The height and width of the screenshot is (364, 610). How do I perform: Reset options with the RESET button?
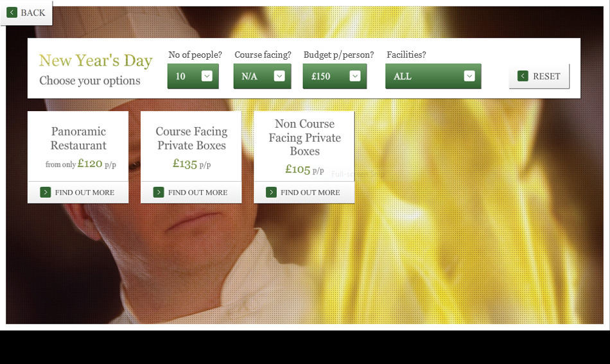[539, 76]
